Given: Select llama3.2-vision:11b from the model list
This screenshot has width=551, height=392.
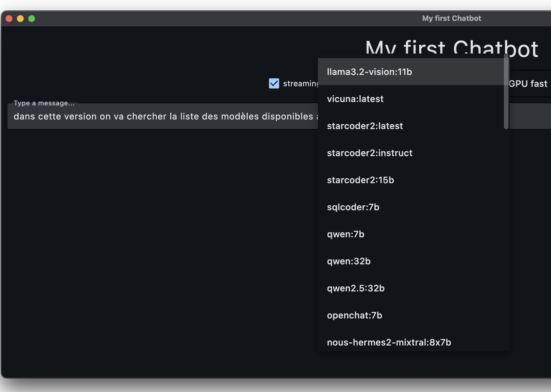Looking at the screenshot, I should 369,72.
